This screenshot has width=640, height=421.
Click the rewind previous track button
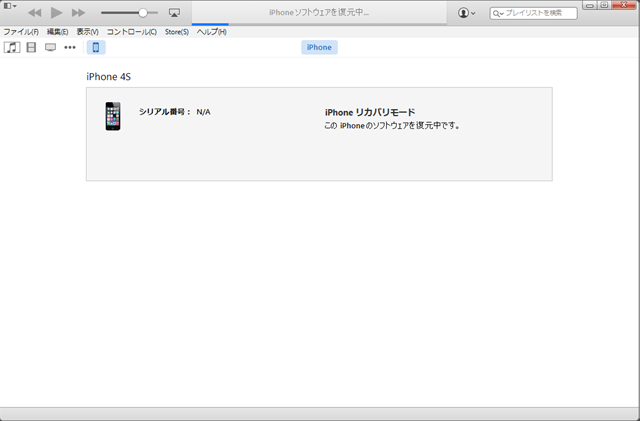tap(35, 13)
